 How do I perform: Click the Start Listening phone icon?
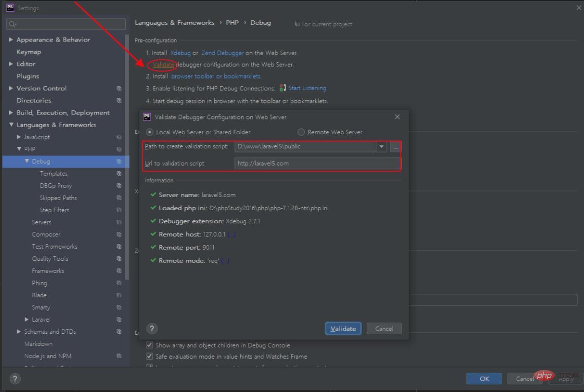click(x=283, y=88)
